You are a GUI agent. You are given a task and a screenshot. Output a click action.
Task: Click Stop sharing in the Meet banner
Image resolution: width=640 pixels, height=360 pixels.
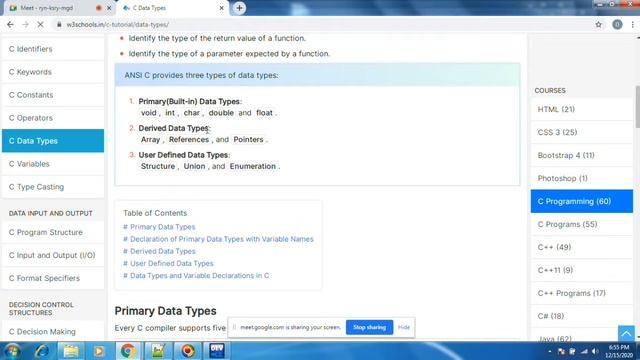point(369,327)
